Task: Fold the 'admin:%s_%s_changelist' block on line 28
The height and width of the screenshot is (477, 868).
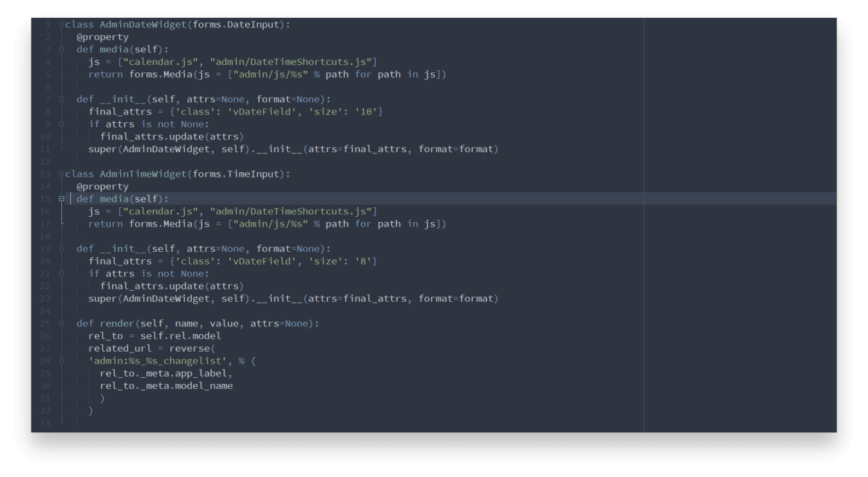Action: tap(60, 360)
